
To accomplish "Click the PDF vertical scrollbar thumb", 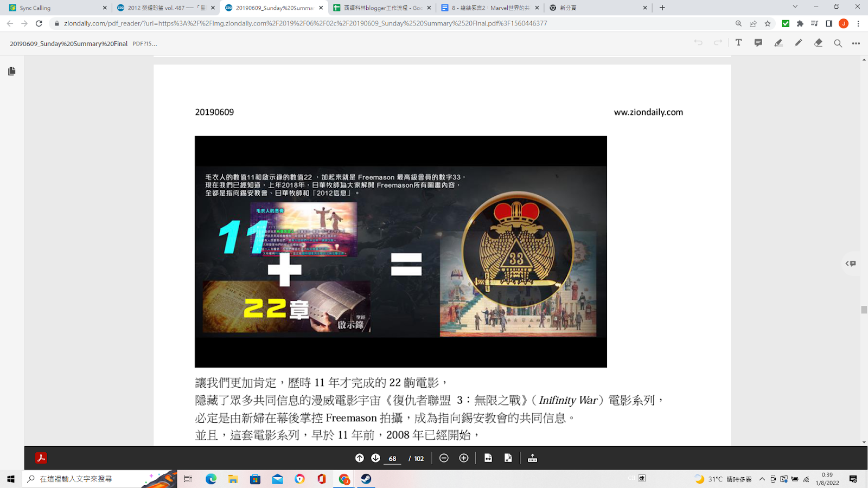I will 864,310.
